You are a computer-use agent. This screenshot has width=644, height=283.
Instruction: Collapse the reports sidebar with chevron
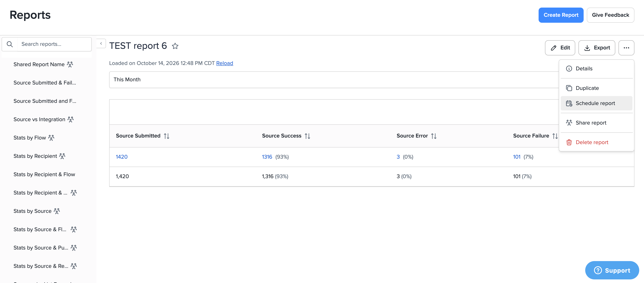101,43
